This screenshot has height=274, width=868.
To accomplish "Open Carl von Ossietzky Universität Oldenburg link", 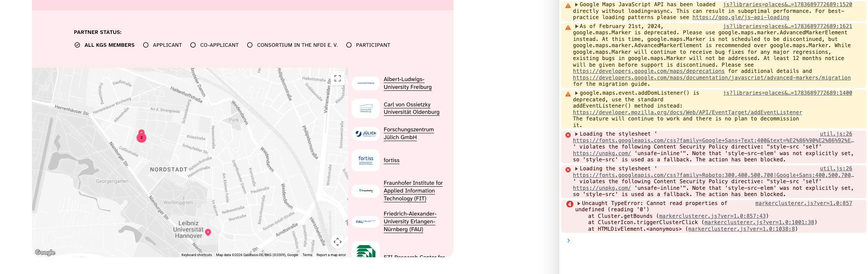I will 411,108.
